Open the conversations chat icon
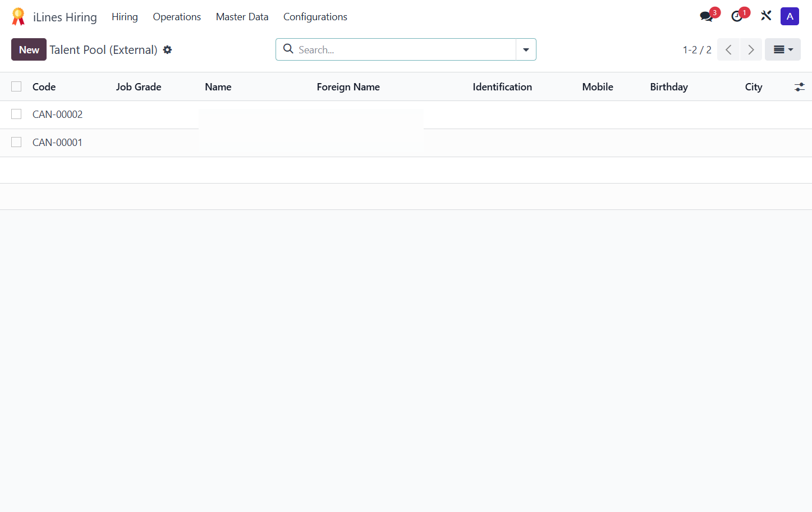The width and height of the screenshot is (812, 512). 707,16
